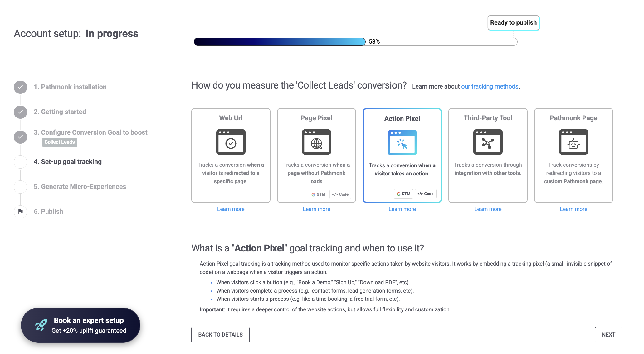Click the rocket icon in expert setup banner

41,325
